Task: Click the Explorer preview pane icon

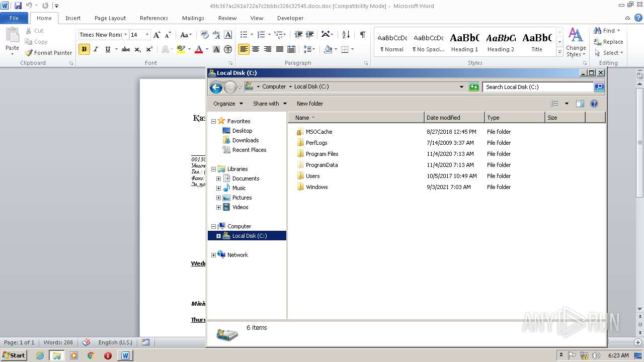Action: [x=580, y=104]
